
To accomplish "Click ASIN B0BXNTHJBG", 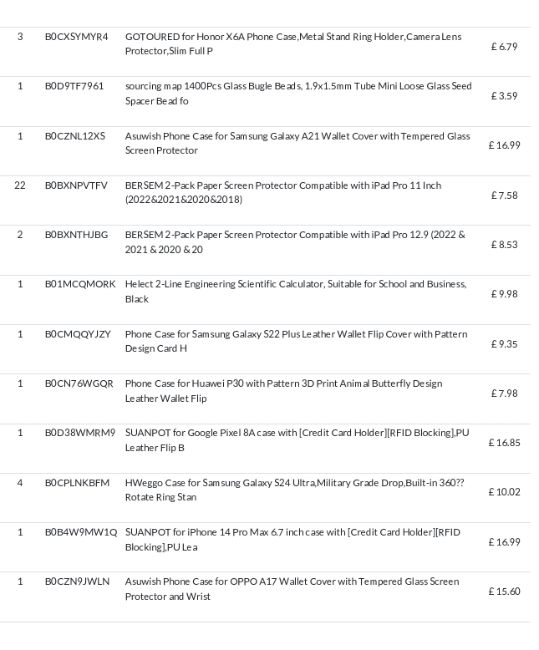I will point(76,235).
